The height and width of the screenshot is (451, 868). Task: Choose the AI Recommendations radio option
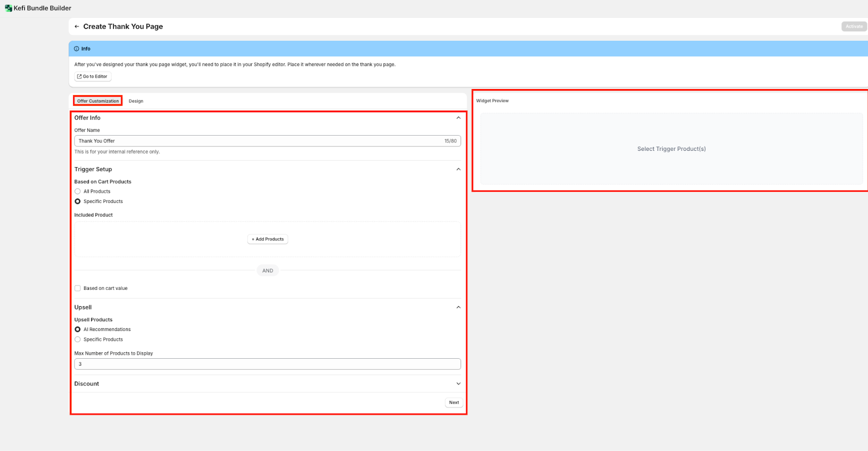[x=78, y=329]
